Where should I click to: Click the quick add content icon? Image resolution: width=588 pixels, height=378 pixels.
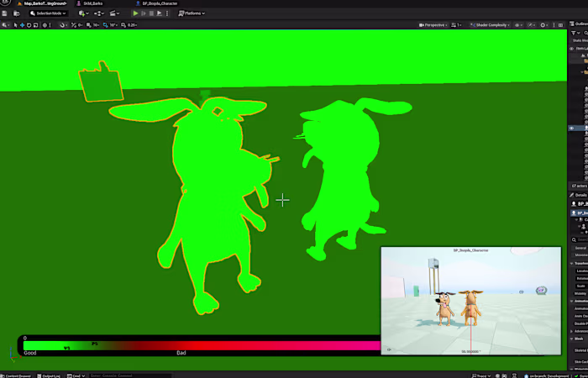pos(83,13)
